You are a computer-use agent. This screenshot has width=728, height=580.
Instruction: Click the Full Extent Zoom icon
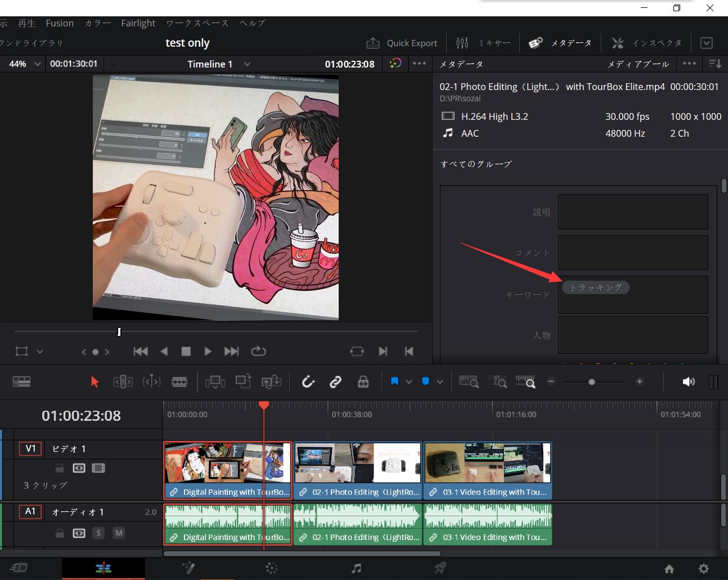point(469,382)
